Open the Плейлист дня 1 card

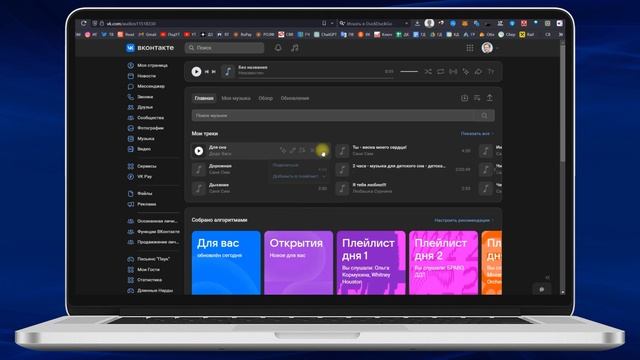(x=371, y=262)
